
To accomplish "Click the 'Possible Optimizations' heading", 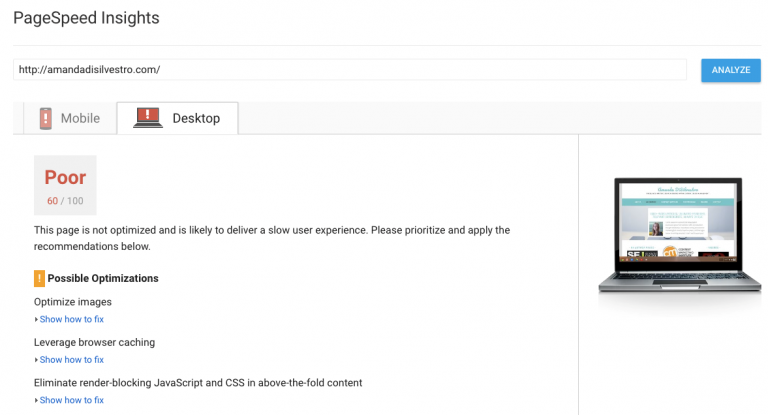I will [x=103, y=278].
